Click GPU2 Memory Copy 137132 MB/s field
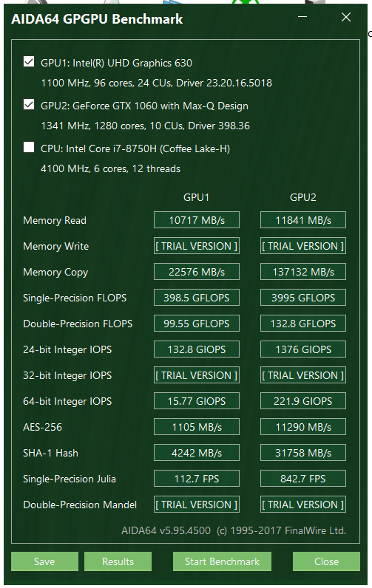Image resolution: width=372 pixels, height=588 pixels. tap(303, 272)
